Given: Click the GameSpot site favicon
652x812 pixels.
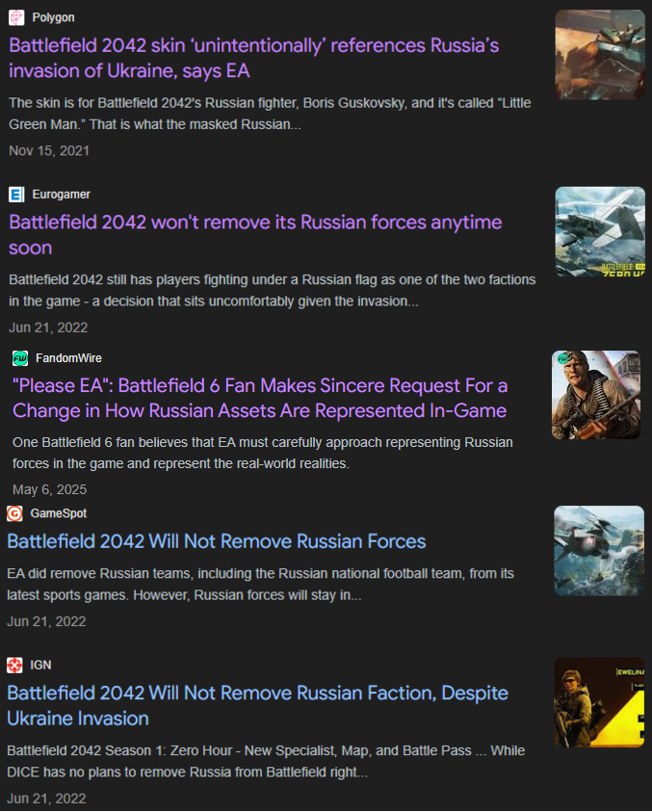Looking at the screenshot, I should [14, 513].
